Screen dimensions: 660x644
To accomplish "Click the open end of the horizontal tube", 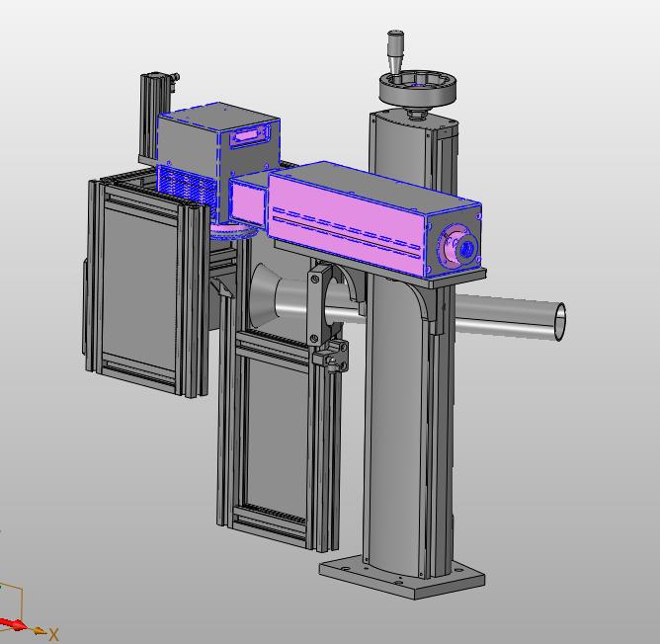I will 560,322.
